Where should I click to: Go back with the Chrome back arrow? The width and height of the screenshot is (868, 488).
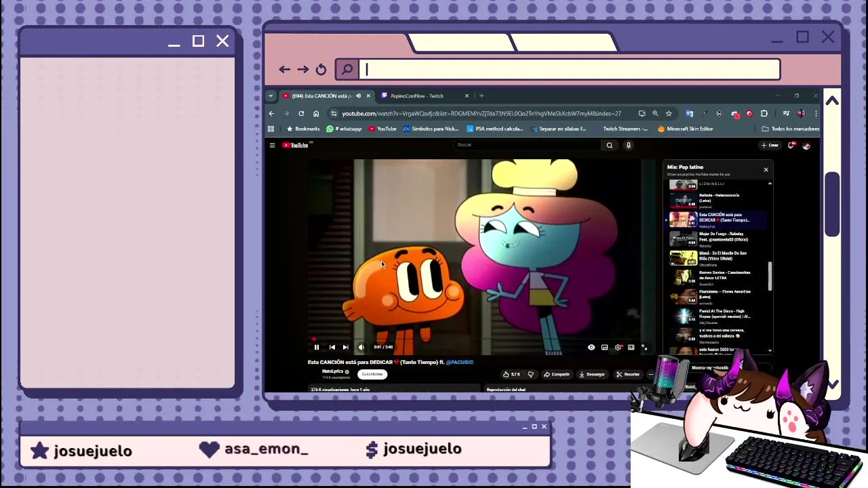272,113
